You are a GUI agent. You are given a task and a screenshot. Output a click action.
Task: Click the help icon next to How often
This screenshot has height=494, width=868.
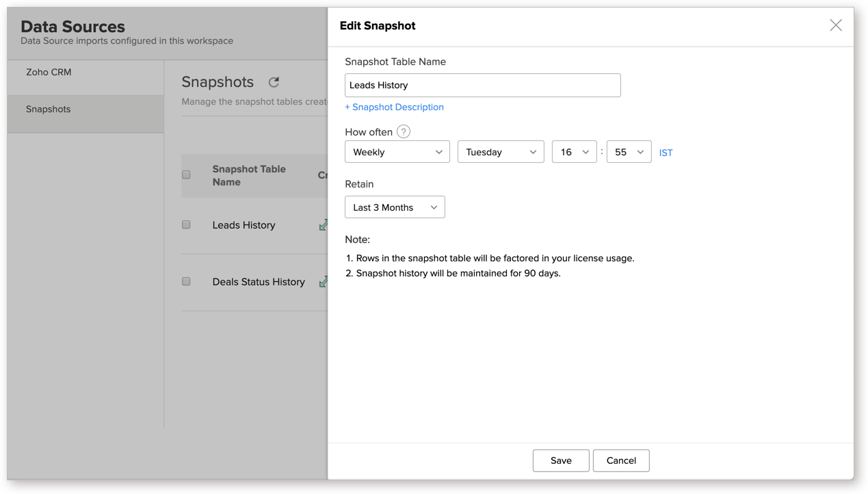(404, 132)
